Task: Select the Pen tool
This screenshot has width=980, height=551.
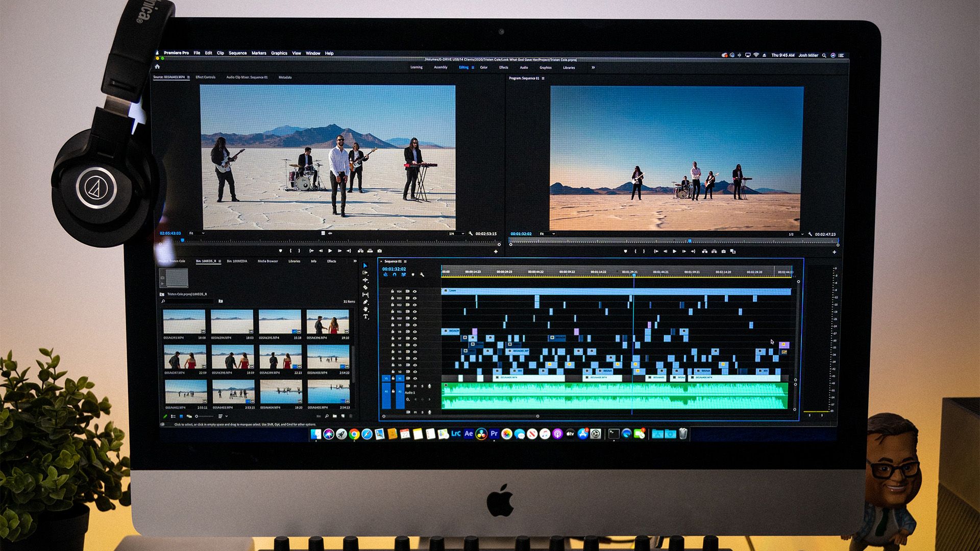Action: click(x=365, y=302)
